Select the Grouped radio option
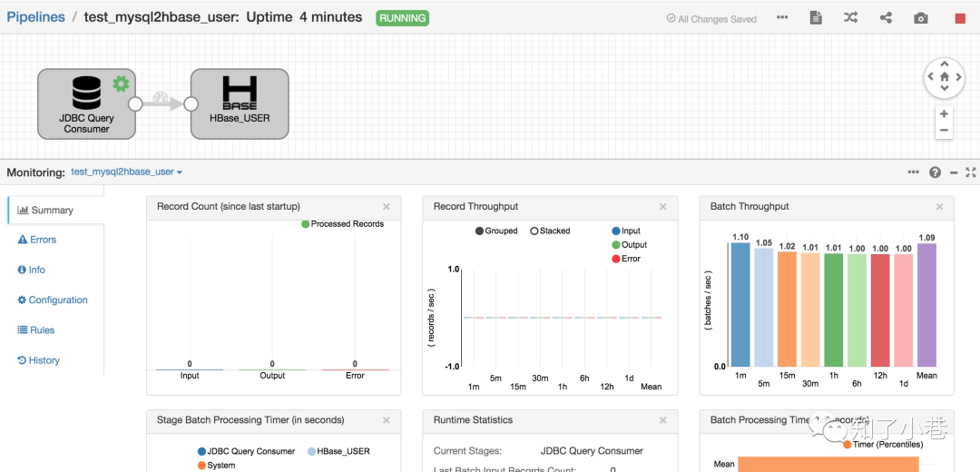This screenshot has width=980, height=472. click(x=496, y=231)
